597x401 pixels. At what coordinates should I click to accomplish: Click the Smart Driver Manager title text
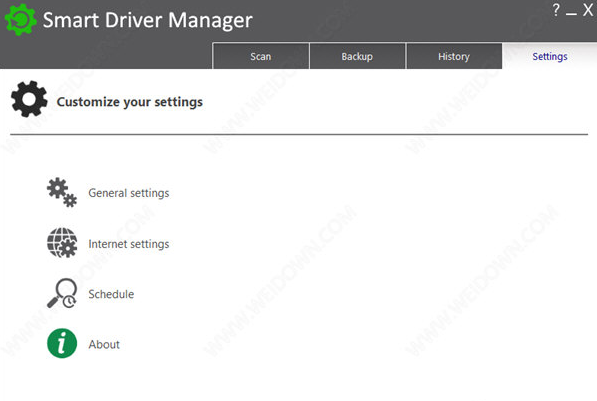click(148, 20)
